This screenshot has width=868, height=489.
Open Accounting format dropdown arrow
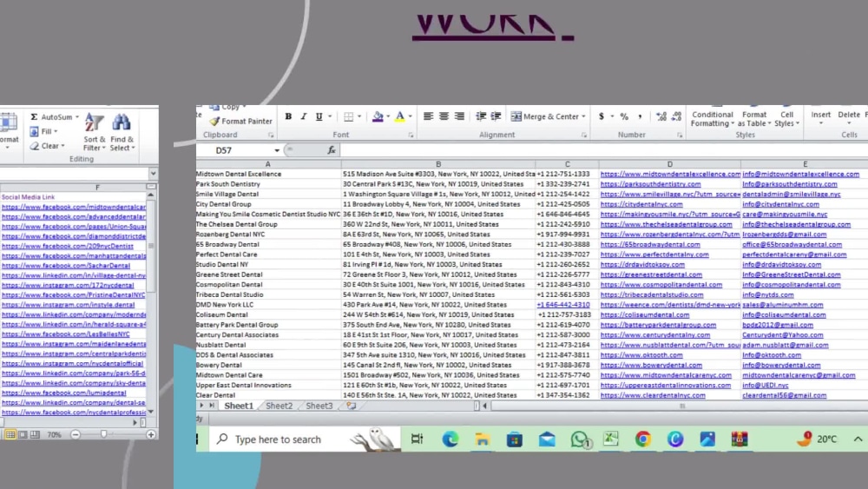pyautogui.click(x=612, y=116)
